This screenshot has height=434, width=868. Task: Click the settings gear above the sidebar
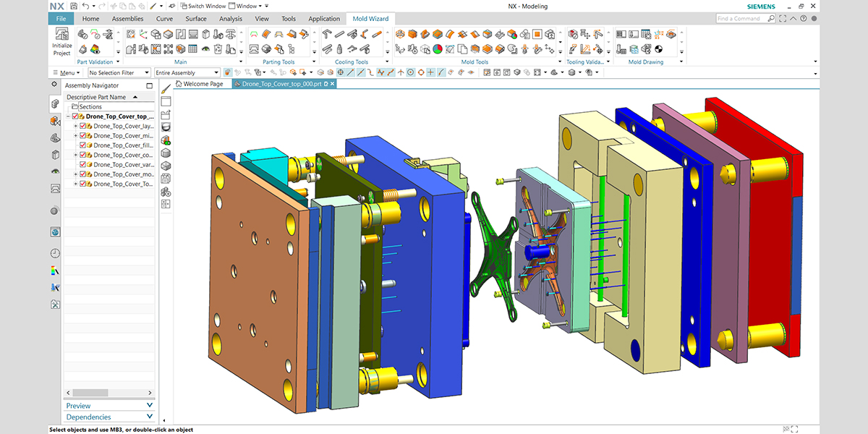(54, 85)
